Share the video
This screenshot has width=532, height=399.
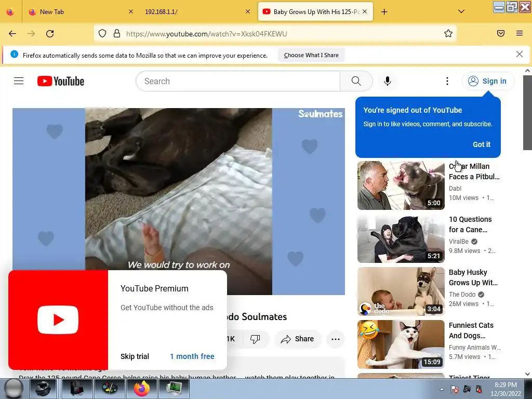tap(297, 339)
